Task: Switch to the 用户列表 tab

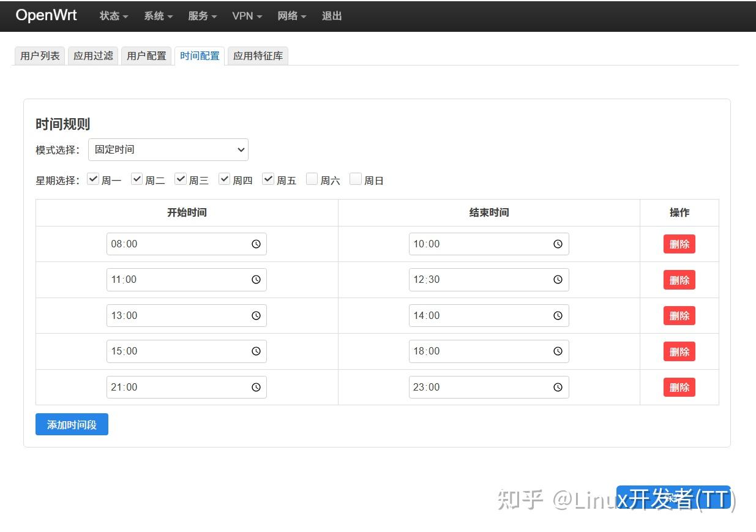Action: [x=40, y=56]
